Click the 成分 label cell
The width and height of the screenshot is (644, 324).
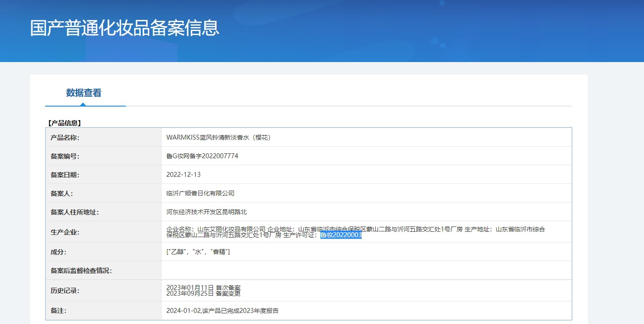(104, 252)
